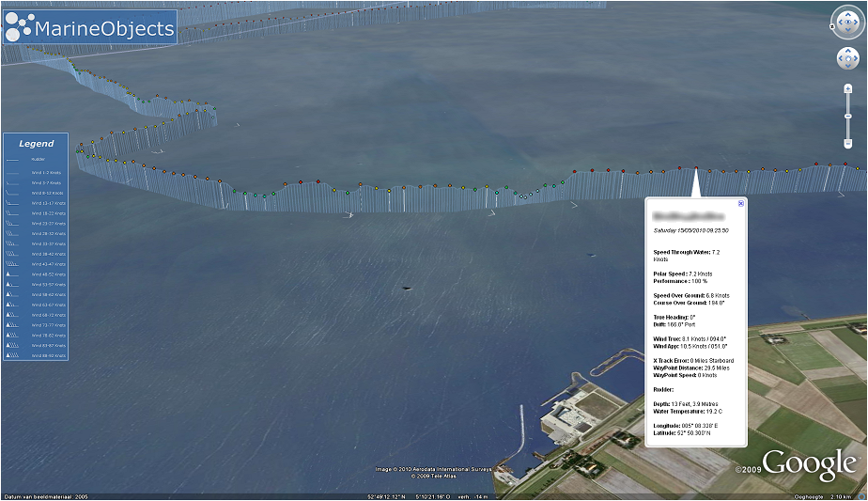Click the zoom slider handle
This screenshot has height=501, width=868.
[847, 116]
